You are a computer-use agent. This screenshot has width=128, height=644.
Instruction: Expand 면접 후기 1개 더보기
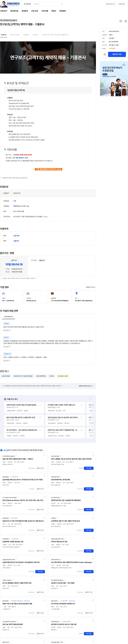tap(7, 347)
